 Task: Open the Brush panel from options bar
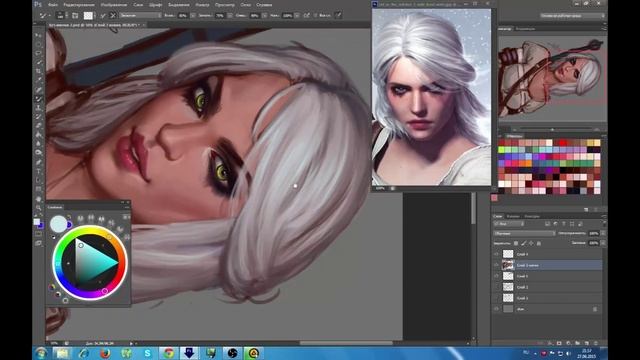click(75, 15)
